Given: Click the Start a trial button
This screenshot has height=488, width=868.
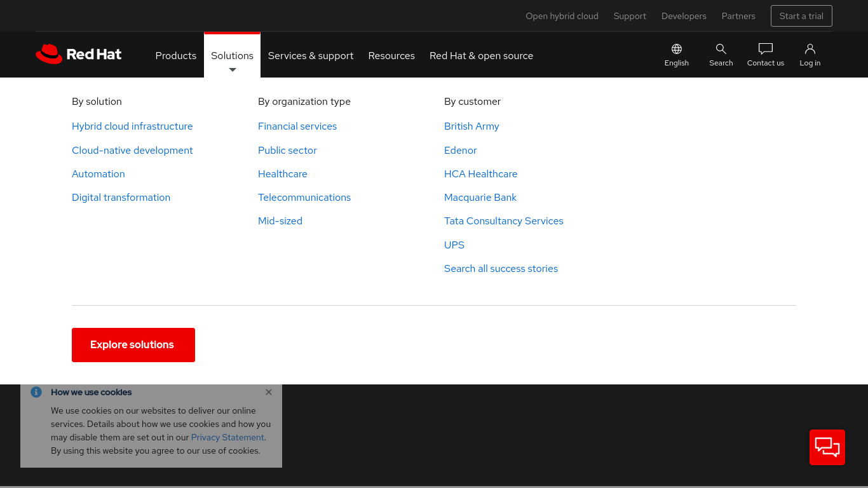Looking at the screenshot, I should click(801, 16).
